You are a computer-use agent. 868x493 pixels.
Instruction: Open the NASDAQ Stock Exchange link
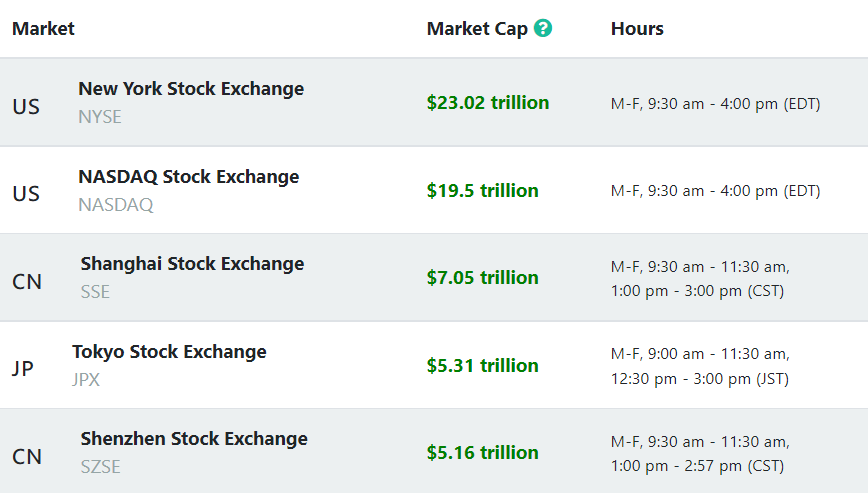(x=188, y=176)
